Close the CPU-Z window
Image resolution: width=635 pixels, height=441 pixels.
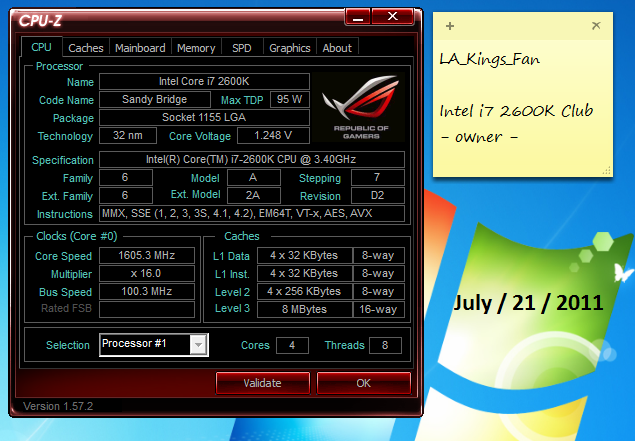point(392,17)
